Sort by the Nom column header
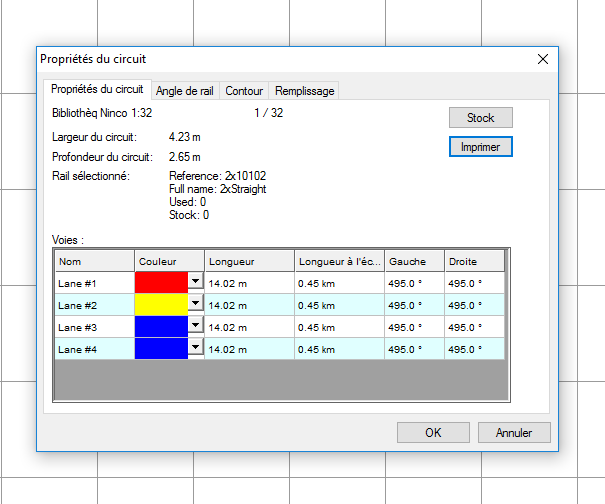Screen dimensions: 605x504 coord(94,261)
